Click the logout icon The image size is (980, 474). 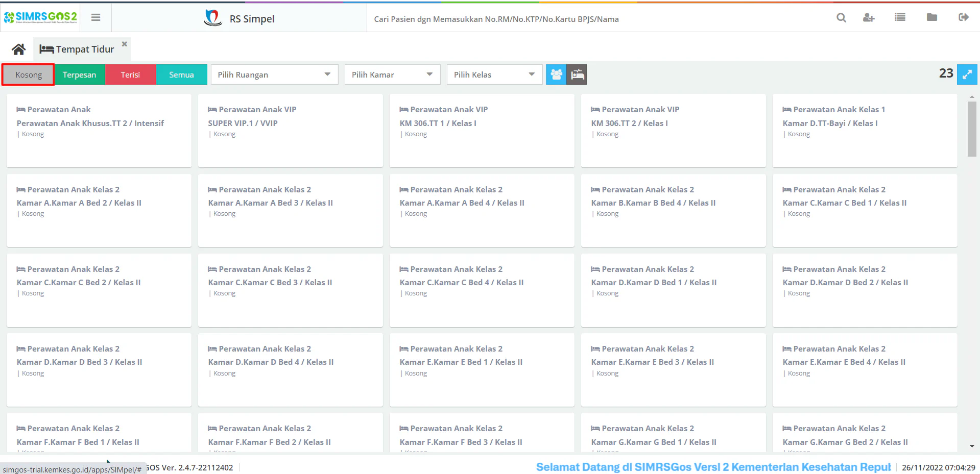click(x=964, y=17)
